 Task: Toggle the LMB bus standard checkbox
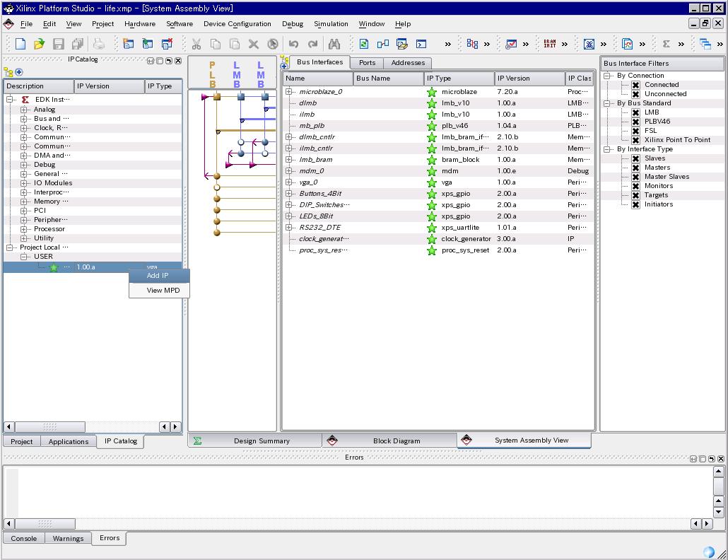tap(635, 112)
